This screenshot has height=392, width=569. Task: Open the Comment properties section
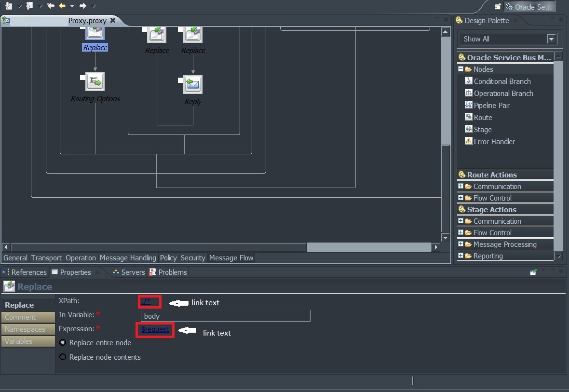[28, 317]
